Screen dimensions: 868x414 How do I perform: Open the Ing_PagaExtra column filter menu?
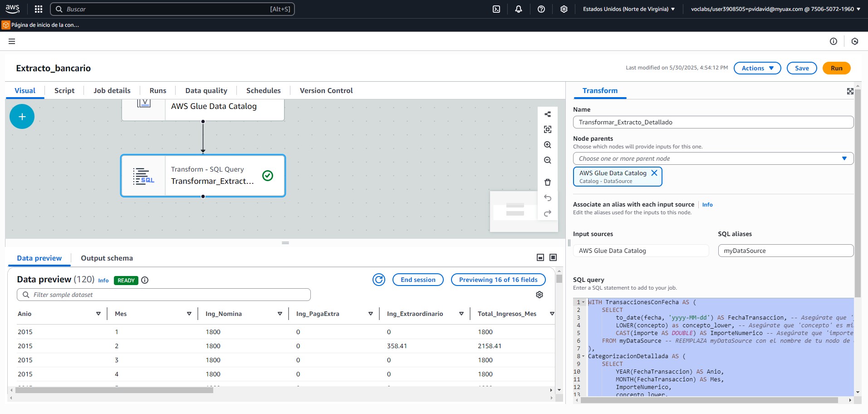371,314
